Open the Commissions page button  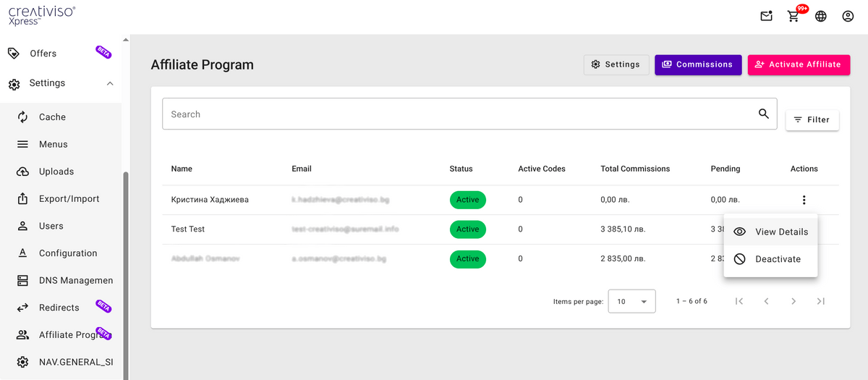pos(697,64)
